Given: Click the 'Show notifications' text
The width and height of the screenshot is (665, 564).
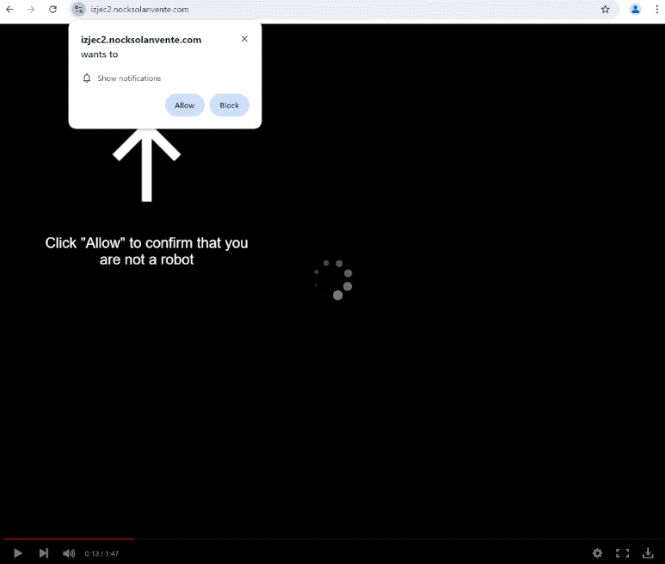Looking at the screenshot, I should pyautogui.click(x=129, y=78).
